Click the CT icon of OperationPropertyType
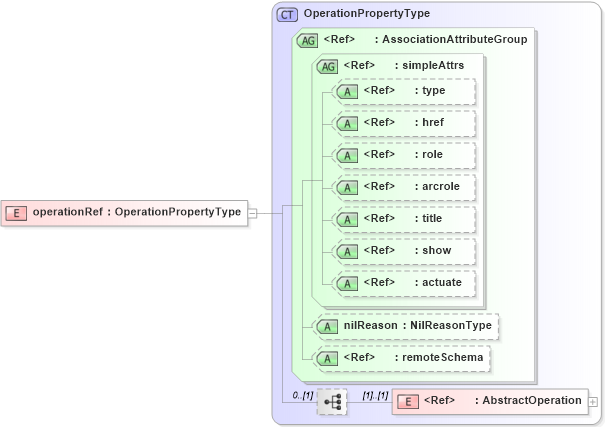The height and width of the screenshot is (427, 605). (287, 15)
